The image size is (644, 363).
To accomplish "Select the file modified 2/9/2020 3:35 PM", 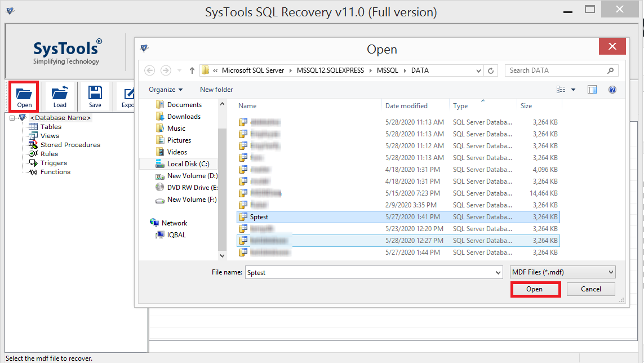I will coord(398,205).
